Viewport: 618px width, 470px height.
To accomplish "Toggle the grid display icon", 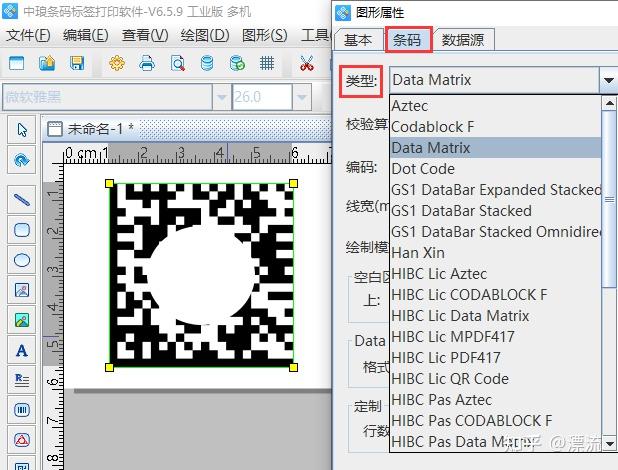I will click(267, 63).
